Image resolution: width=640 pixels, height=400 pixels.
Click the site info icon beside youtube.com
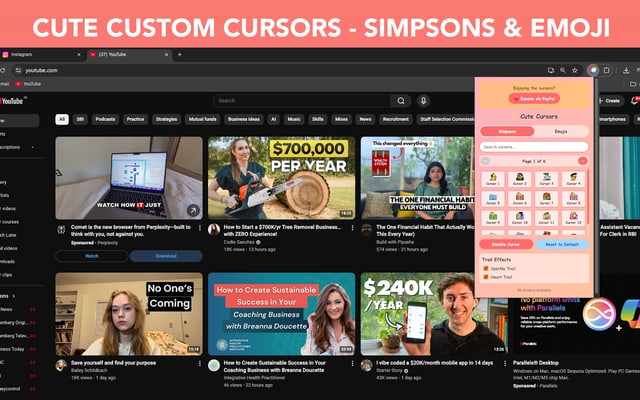click(18, 70)
